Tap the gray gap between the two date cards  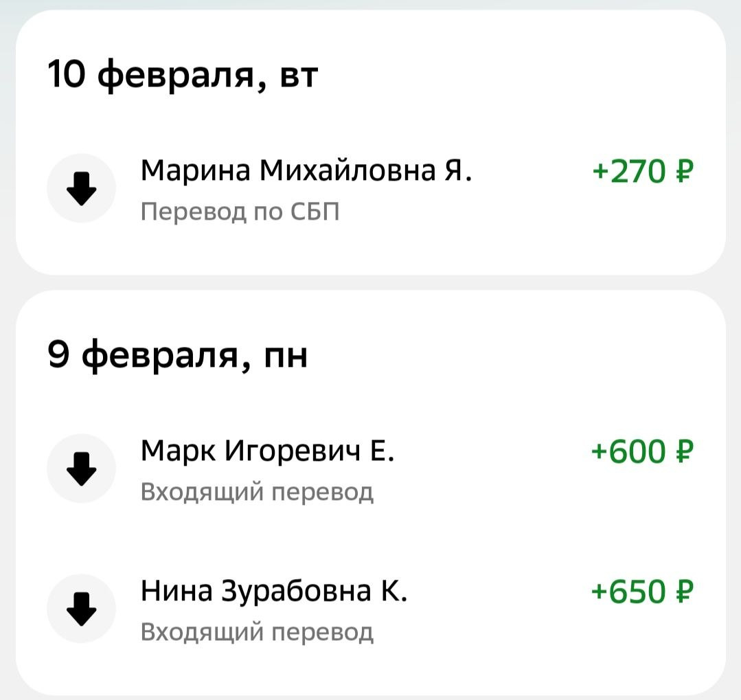pyautogui.click(x=370, y=282)
